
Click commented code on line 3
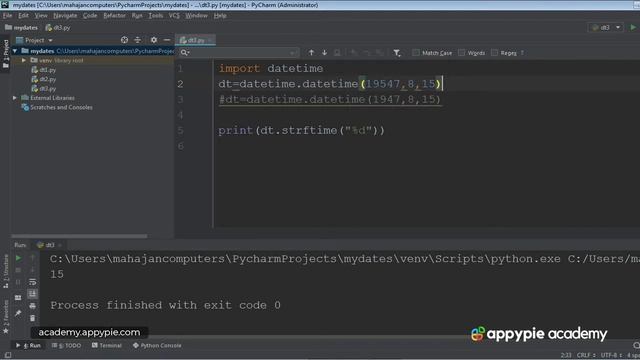coord(330,100)
